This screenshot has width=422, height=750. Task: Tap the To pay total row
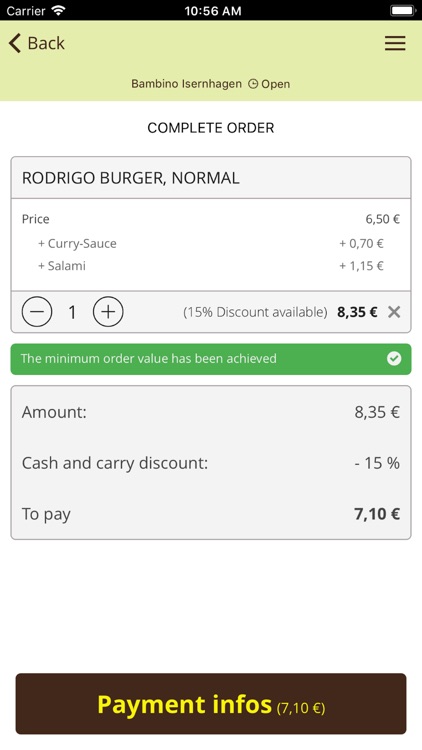click(211, 514)
